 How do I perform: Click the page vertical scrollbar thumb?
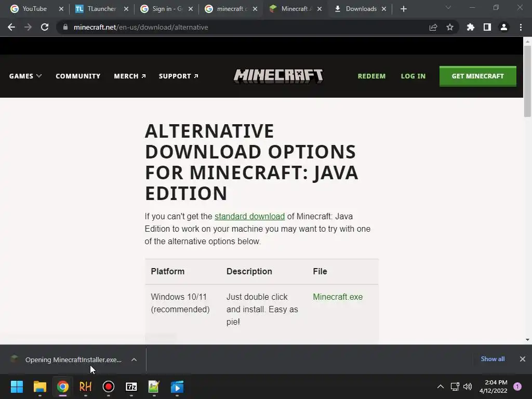[x=527, y=81]
